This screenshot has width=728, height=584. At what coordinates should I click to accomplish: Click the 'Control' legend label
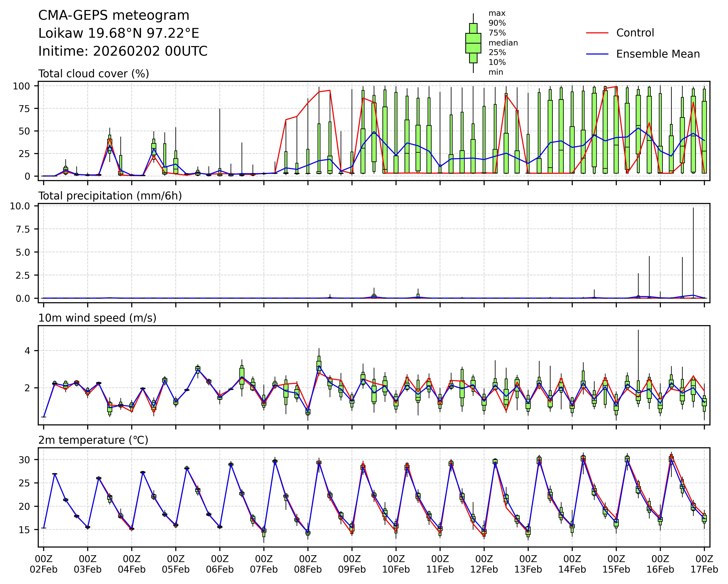(x=635, y=33)
